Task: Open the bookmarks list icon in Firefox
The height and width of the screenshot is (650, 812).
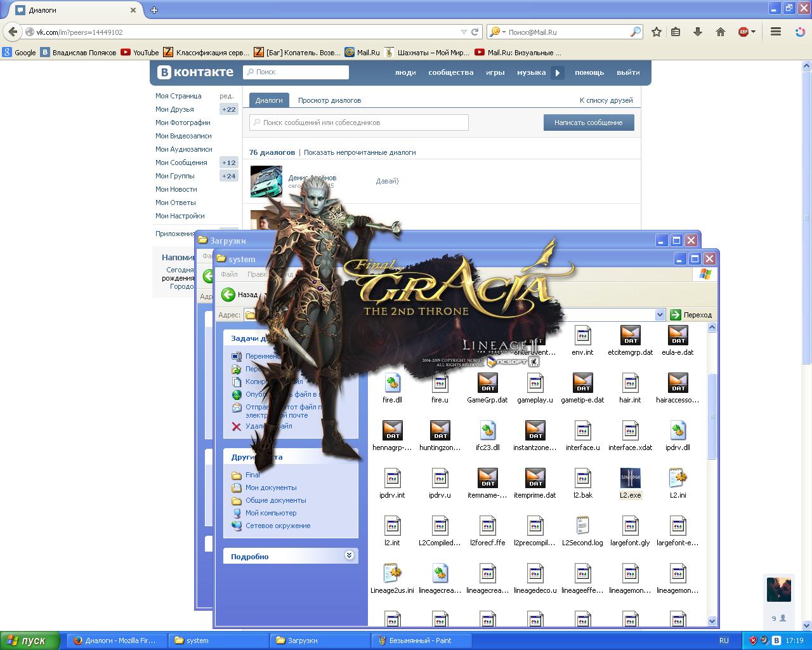Action: 676,32
